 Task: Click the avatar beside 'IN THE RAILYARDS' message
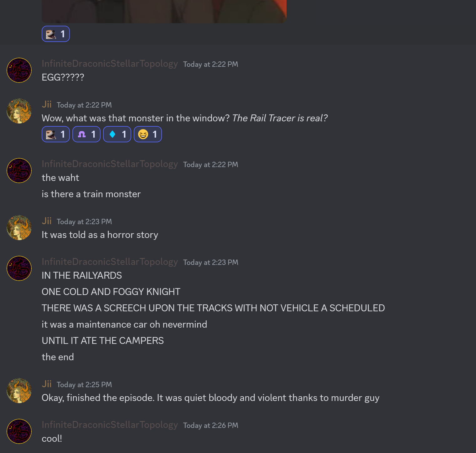pos(19,268)
